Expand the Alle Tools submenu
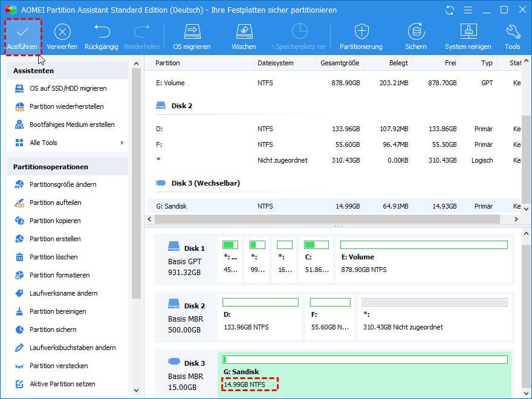Image resolution: width=532 pixels, height=399 pixels. pos(68,143)
